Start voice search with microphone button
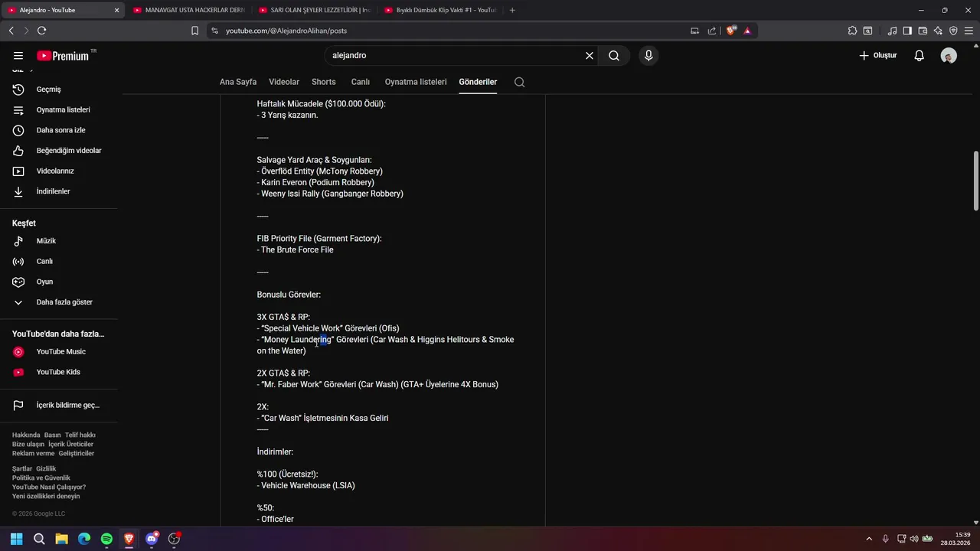 (648, 56)
